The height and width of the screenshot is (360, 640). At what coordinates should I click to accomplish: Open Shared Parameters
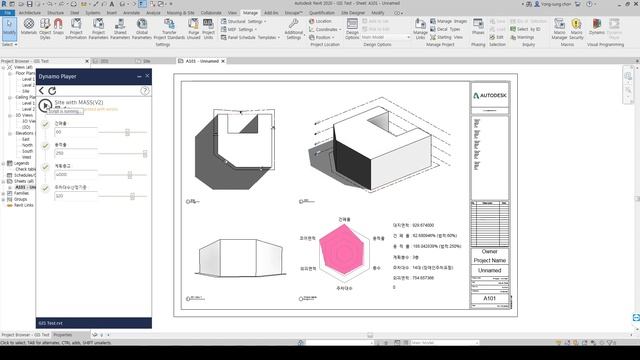pyautogui.click(x=120, y=29)
